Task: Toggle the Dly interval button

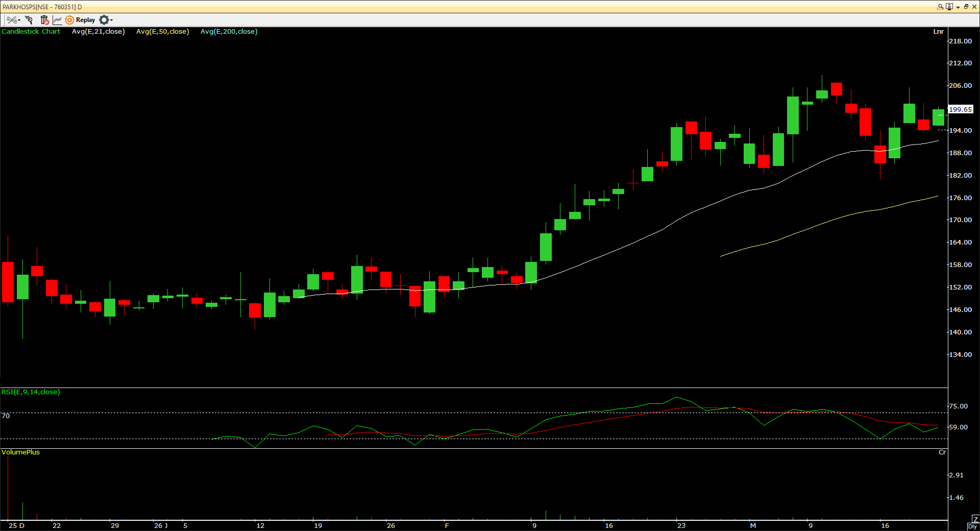Action: coord(973,526)
